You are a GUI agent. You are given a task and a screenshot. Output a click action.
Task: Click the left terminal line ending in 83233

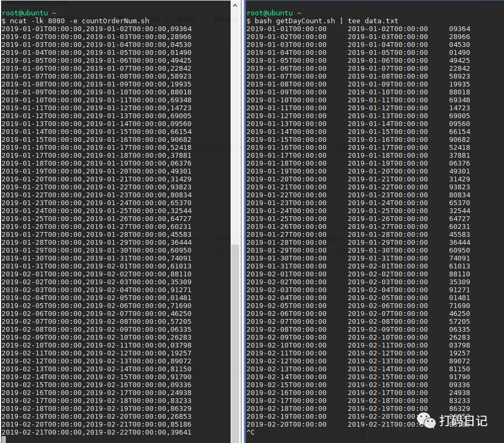pyautogui.click(x=97, y=401)
